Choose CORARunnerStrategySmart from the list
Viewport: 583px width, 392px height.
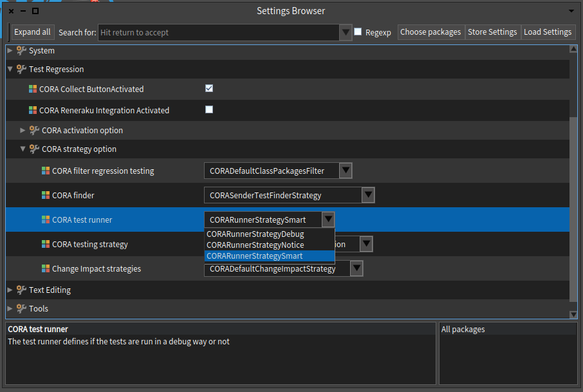pos(270,256)
